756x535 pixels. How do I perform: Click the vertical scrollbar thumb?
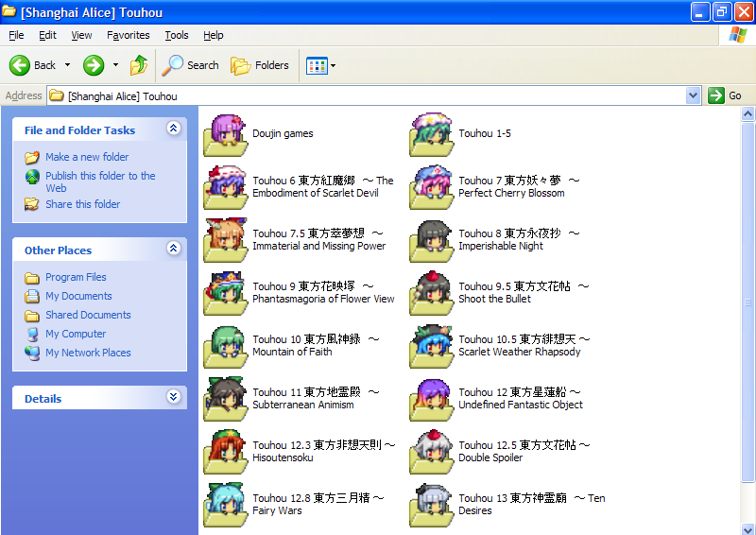click(747, 302)
